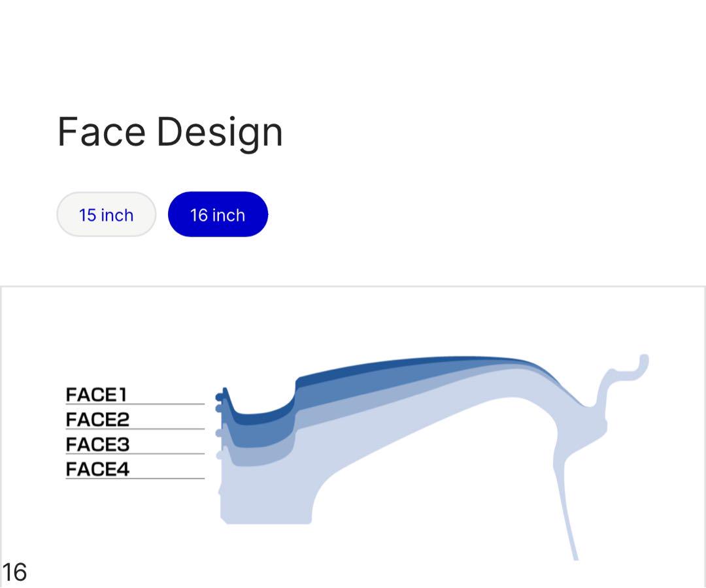Switch to the 15 inch tab
This screenshot has height=588, width=706.
coord(107,214)
